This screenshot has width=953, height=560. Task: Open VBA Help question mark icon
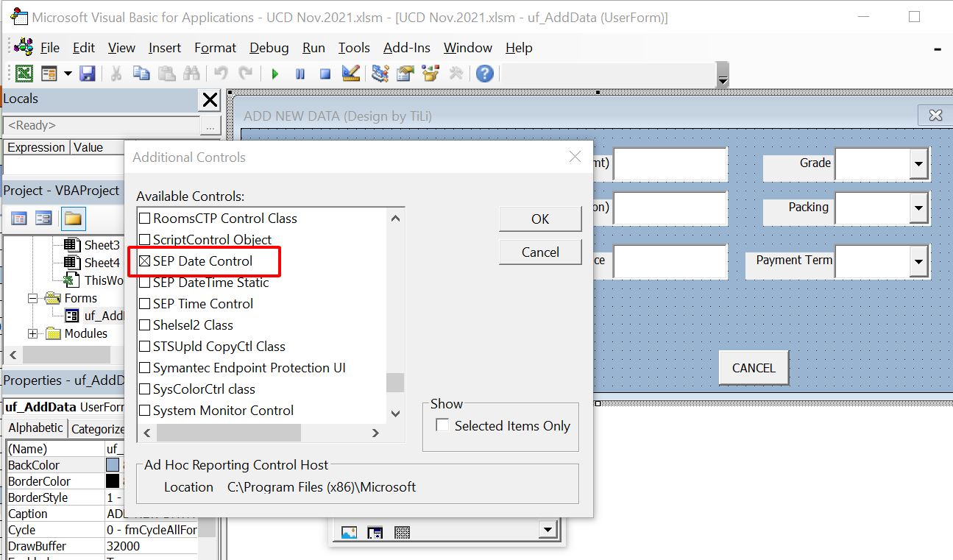484,74
